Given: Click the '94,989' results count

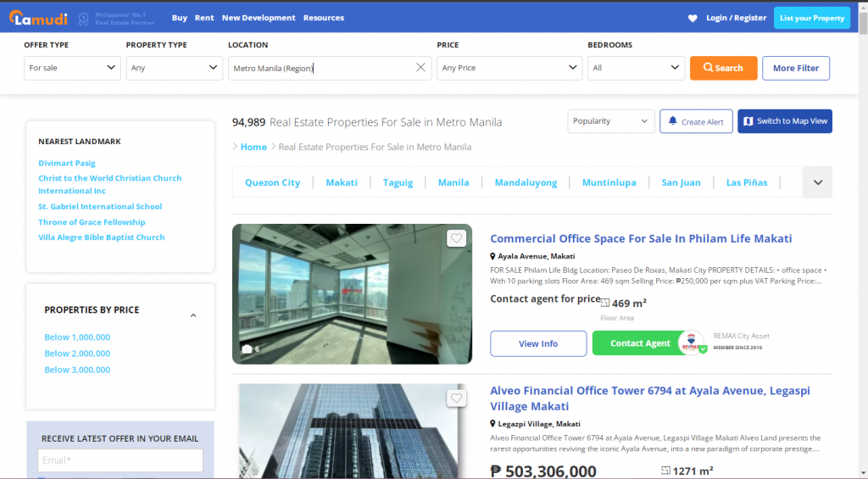Looking at the screenshot, I should click(x=248, y=122).
